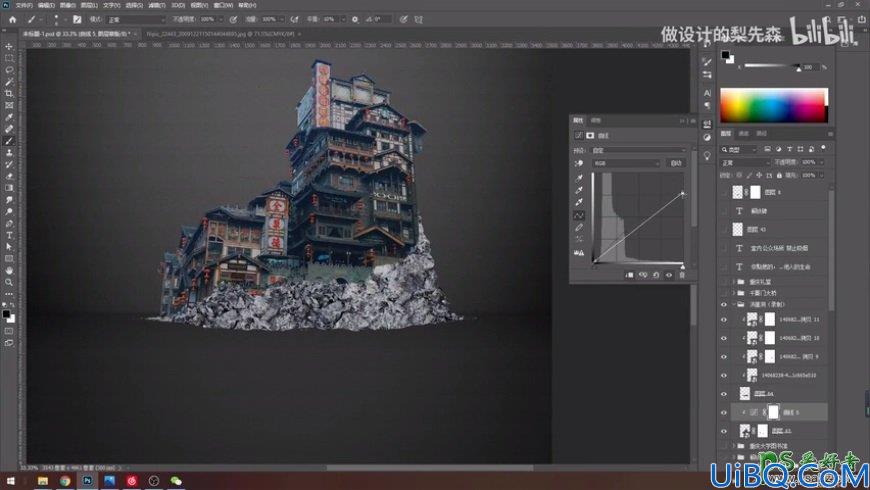The width and height of the screenshot is (870, 490).
Task: Open the flow dropdown in options bar
Action: [x=282, y=19]
